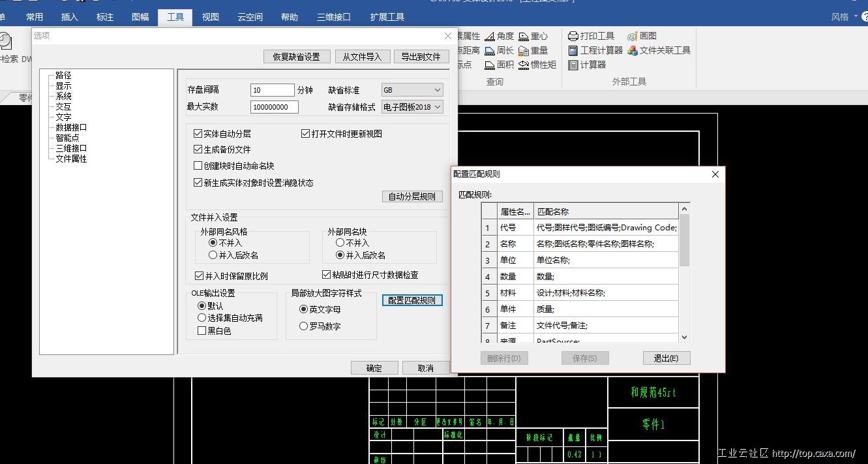
Task: Select 不并入 under 外部同名块
Action: click(340, 243)
